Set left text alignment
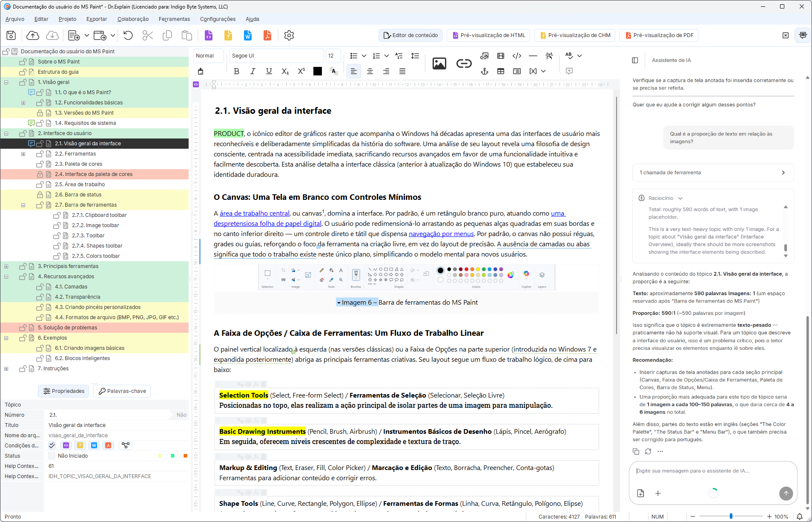The width and height of the screenshot is (812, 522). coord(354,71)
